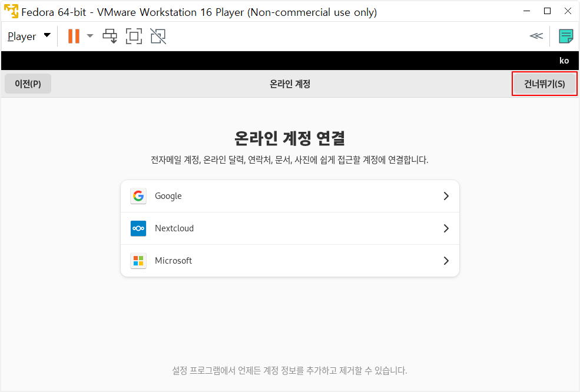Enter full screen mode via toolbar icon

[134, 36]
